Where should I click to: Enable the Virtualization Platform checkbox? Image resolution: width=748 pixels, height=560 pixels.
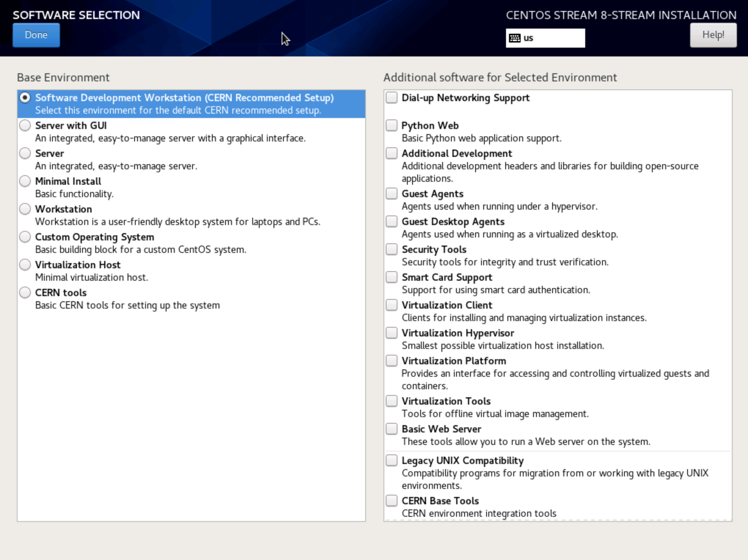(392, 361)
